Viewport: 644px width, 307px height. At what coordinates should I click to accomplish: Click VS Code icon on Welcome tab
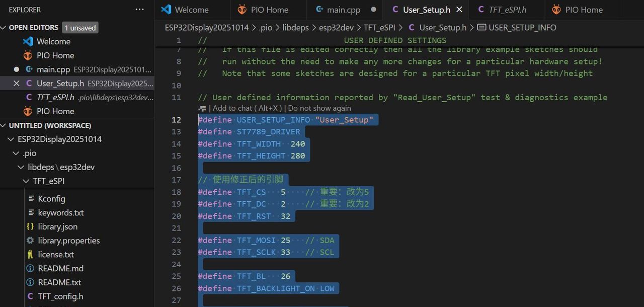coord(166,10)
